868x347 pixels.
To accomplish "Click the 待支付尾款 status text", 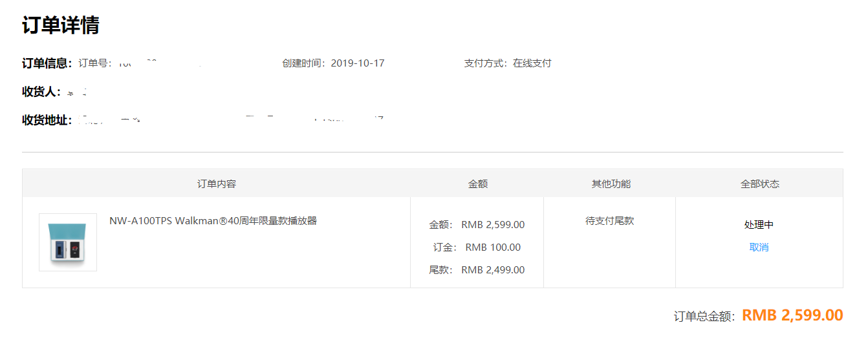I will click(610, 220).
